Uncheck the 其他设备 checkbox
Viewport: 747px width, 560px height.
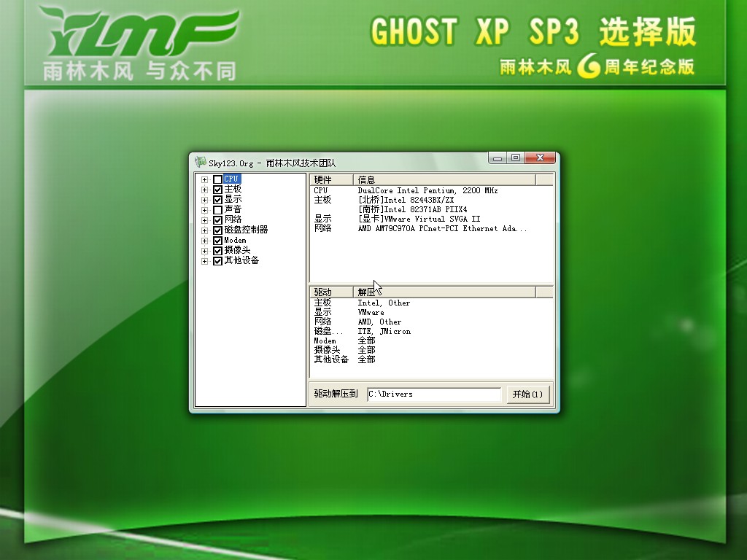point(217,261)
